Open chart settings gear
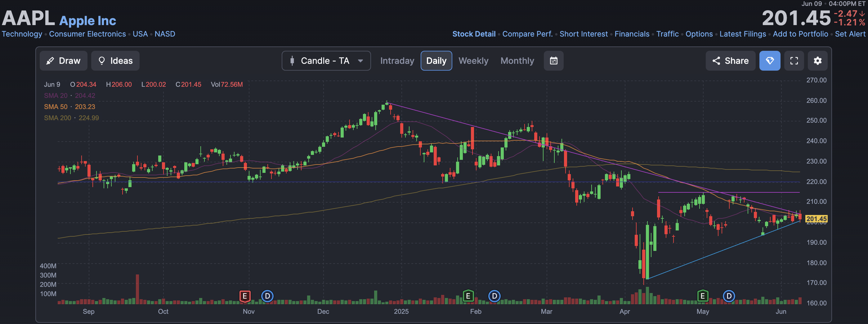The width and height of the screenshot is (868, 324). (817, 61)
